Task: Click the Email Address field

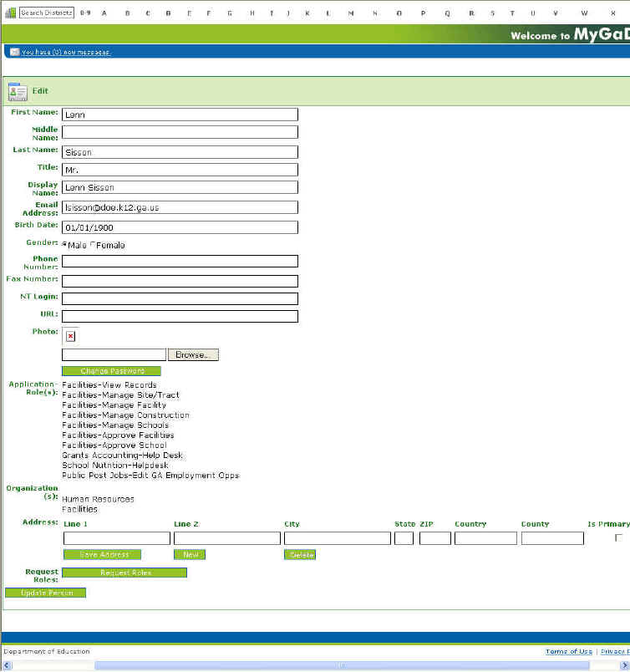Action: [x=180, y=207]
